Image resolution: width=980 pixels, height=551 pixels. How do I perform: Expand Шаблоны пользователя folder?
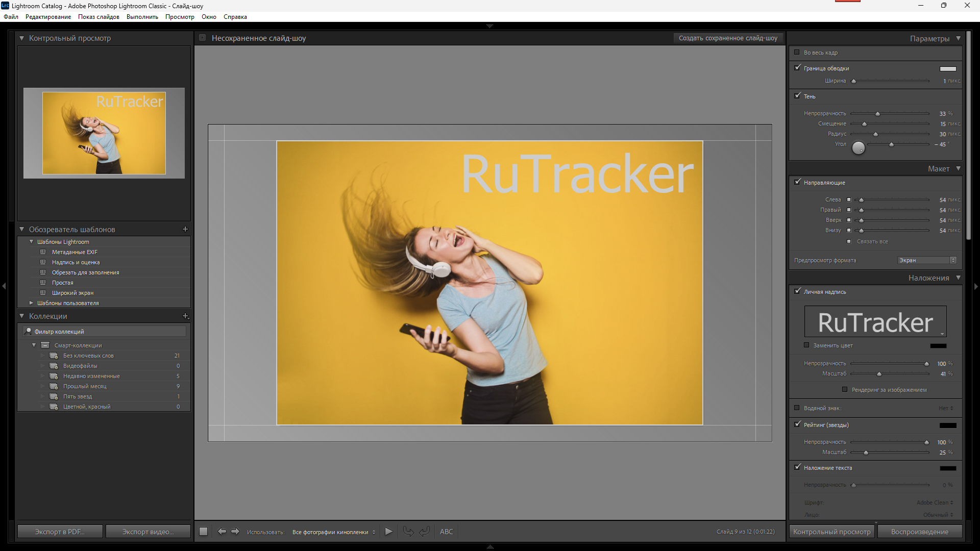tap(32, 303)
